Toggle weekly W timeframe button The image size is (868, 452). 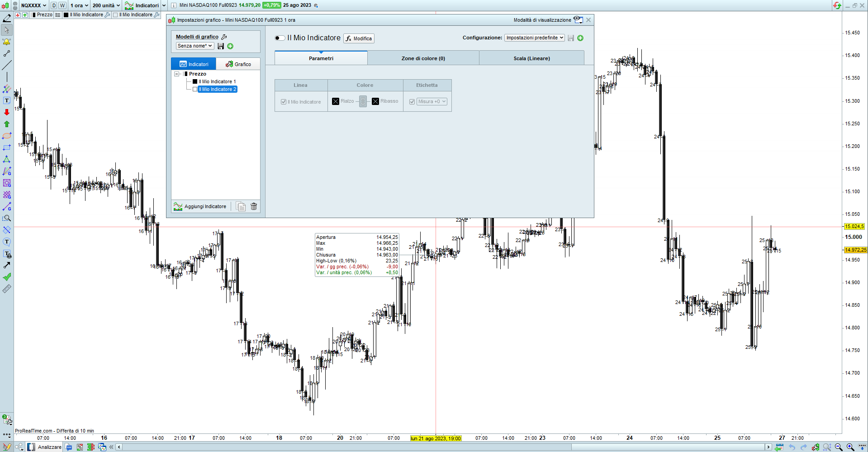click(62, 5)
